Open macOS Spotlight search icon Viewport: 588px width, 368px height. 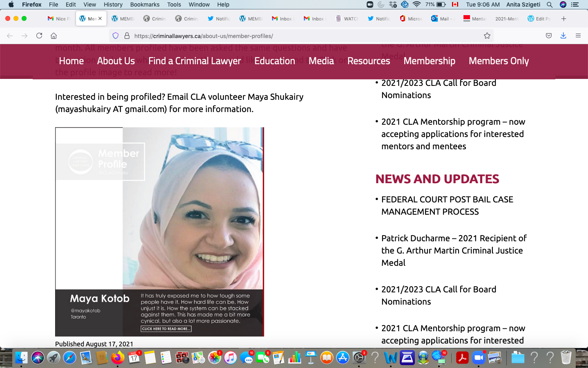coord(550,4)
